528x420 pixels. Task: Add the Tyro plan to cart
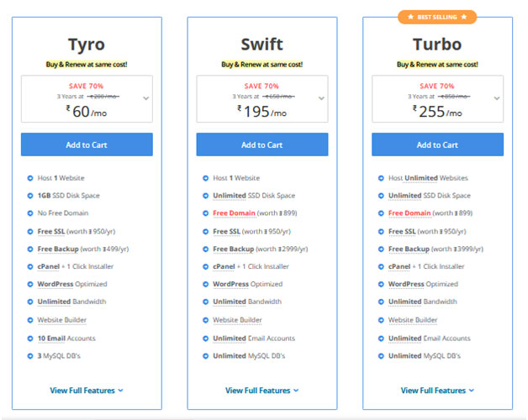tap(87, 144)
